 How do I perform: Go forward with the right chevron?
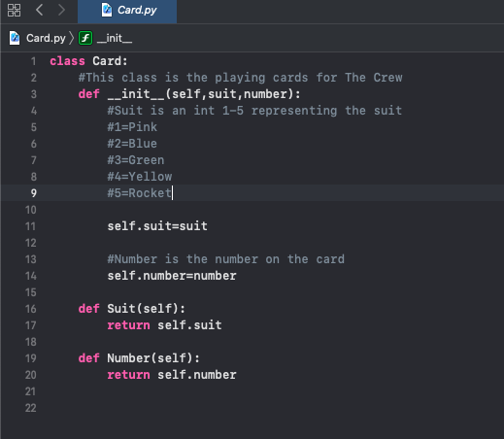61,10
